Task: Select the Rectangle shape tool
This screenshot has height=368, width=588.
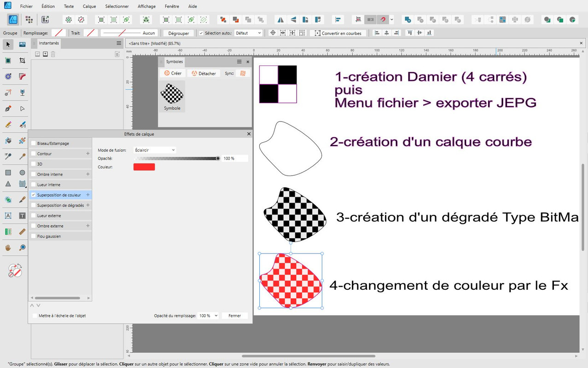Action: coord(8,173)
